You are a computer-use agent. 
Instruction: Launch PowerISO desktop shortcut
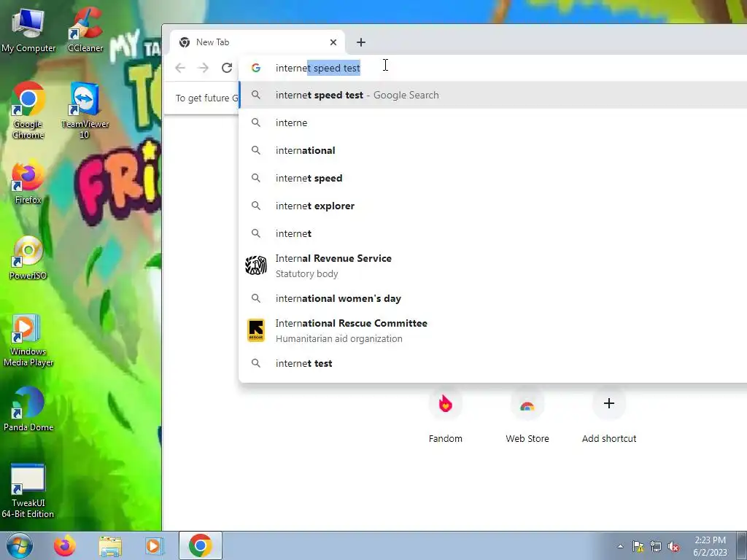click(28, 257)
